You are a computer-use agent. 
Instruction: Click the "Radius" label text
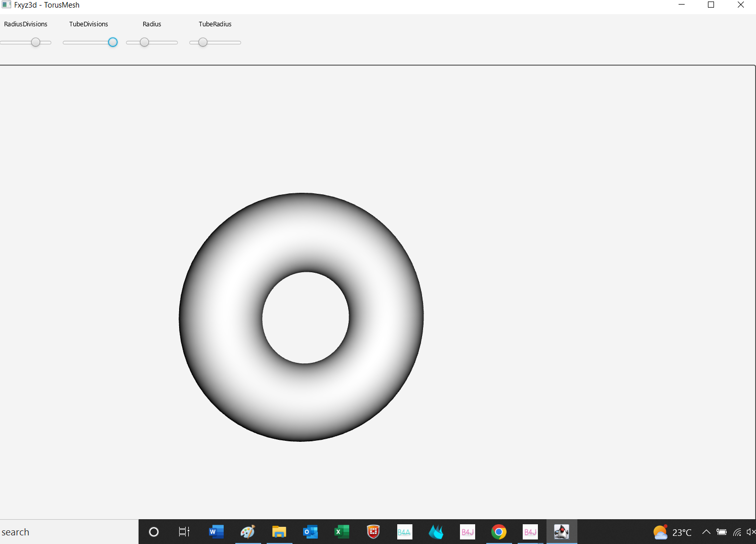[152, 24]
